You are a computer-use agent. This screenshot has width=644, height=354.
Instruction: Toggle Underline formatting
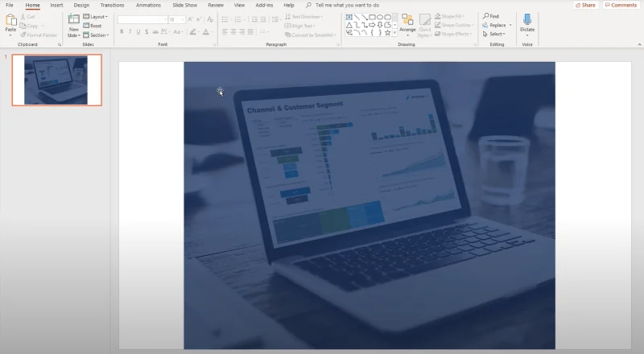pos(138,31)
